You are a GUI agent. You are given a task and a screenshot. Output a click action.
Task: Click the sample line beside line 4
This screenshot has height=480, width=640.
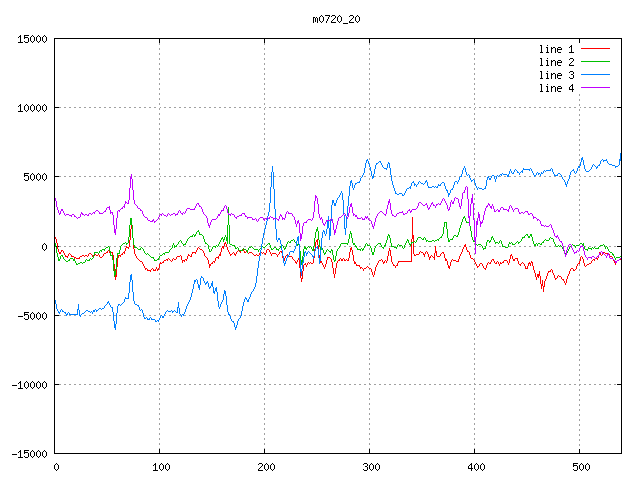tap(595, 88)
